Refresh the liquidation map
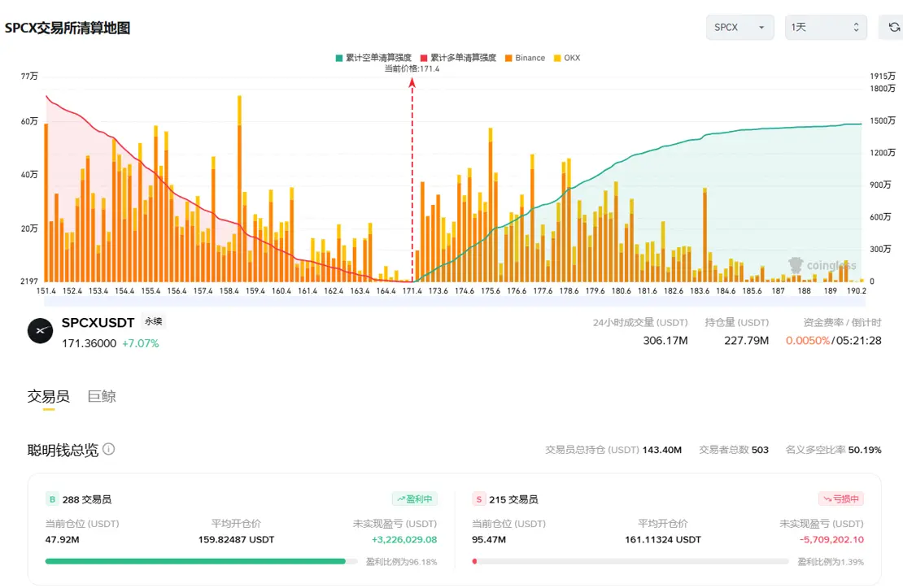Screen dimensions: 903x588 894,27
